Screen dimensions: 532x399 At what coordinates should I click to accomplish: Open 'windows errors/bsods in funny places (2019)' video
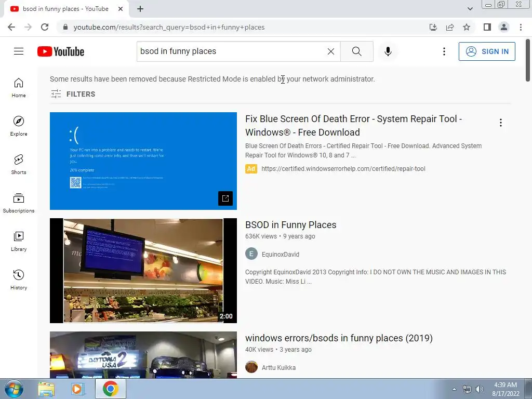(x=339, y=338)
